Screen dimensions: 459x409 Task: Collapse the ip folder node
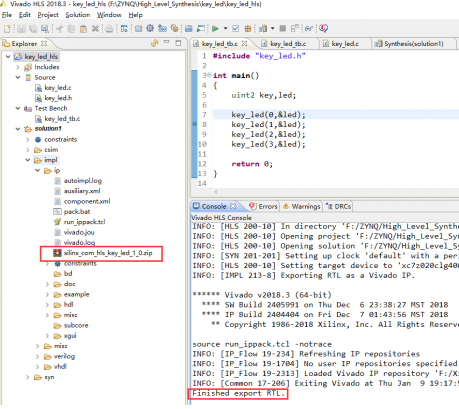coord(38,170)
